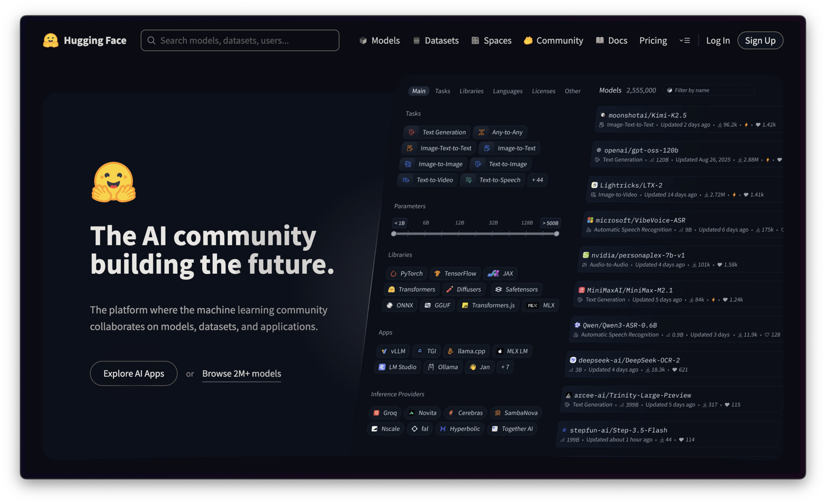Open the Spaces navigation item
Image resolution: width=826 pixels, height=504 pixels.
coord(491,40)
